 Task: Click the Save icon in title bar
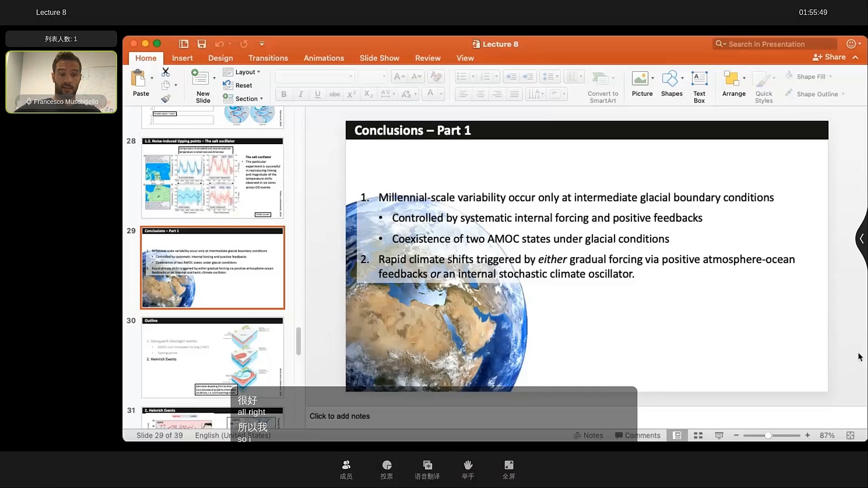click(202, 44)
